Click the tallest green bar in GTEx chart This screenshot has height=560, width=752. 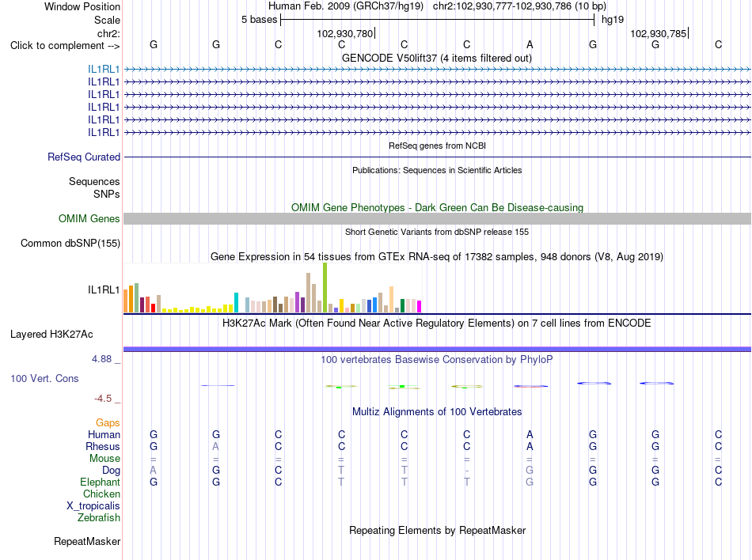325,287
